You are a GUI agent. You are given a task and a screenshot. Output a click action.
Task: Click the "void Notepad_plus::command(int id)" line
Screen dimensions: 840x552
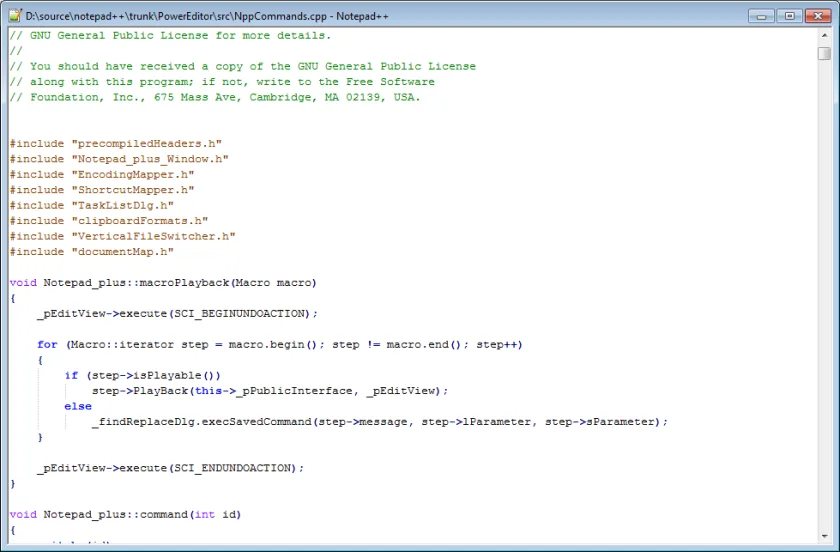[x=126, y=514]
